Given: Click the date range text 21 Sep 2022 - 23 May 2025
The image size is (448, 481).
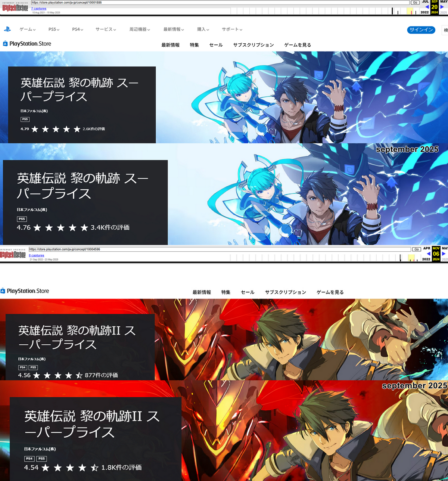Looking at the screenshot, I should [44, 260].
